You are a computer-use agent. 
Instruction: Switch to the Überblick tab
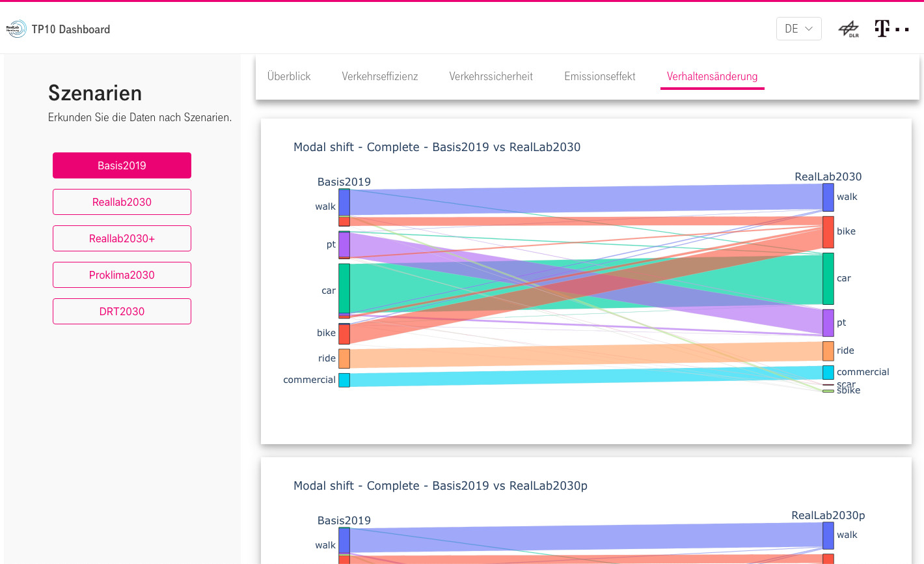click(288, 76)
